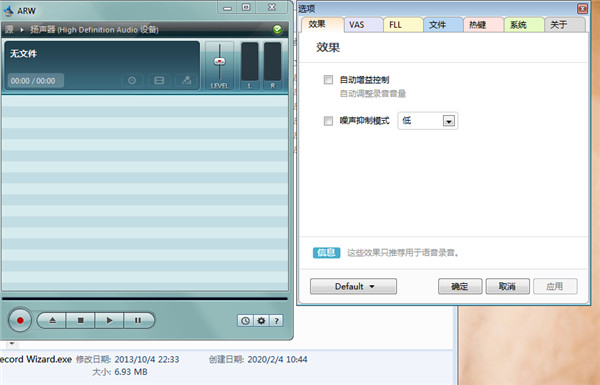Click the 无文件 file name text

[x=23, y=54]
